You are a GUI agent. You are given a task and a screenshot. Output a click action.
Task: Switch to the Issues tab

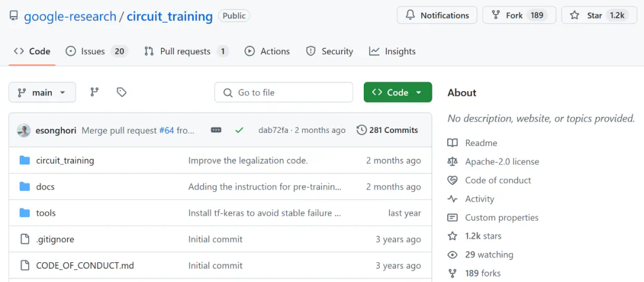pyautogui.click(x=95, y=51)
